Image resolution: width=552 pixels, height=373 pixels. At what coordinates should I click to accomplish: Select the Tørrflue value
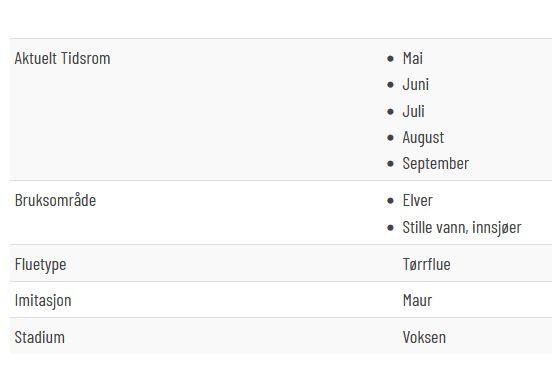(x=427, y=265)
